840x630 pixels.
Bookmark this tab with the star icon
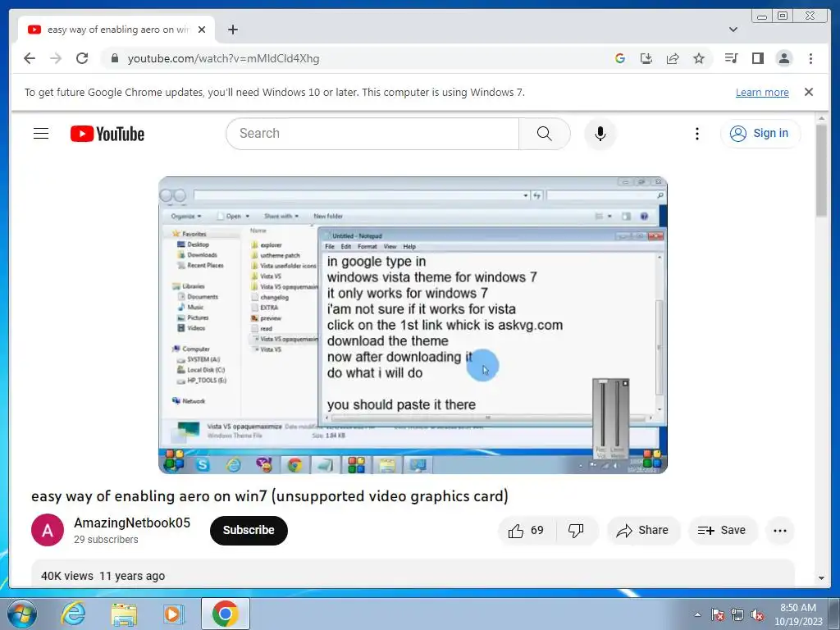tap(699, 58)
